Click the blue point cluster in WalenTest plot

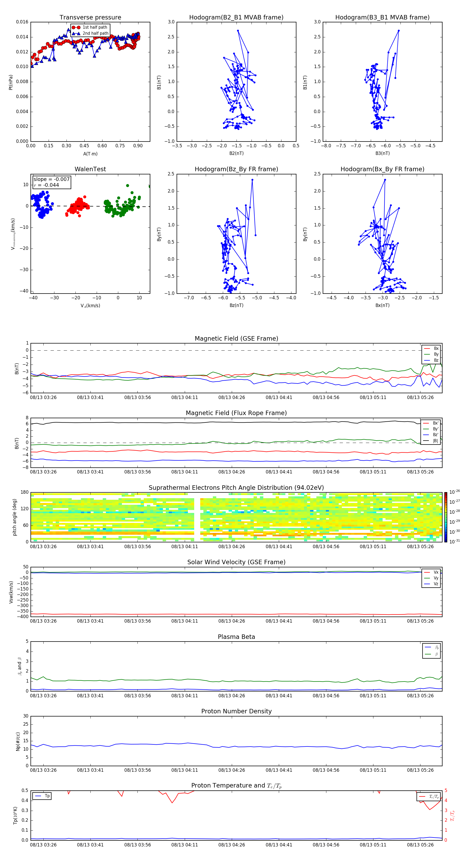42,205
